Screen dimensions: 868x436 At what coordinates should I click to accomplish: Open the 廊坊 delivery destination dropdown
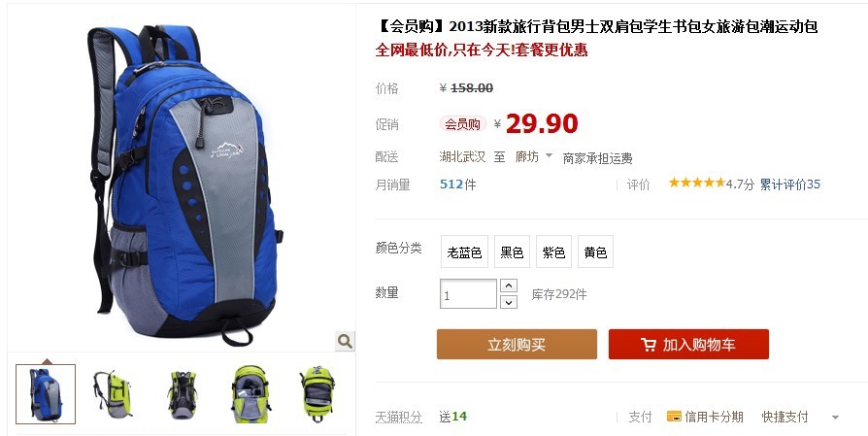pyautogui.click(x=534, y=157)
